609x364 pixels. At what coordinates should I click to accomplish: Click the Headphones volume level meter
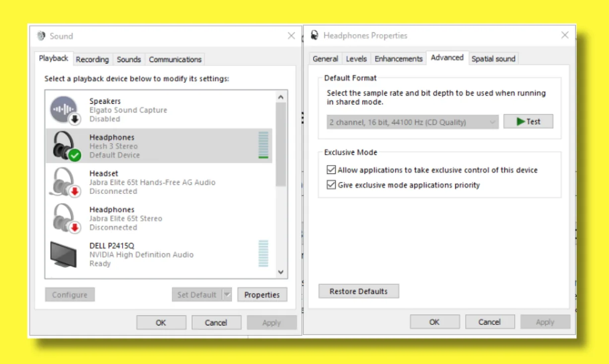(264, 146)
